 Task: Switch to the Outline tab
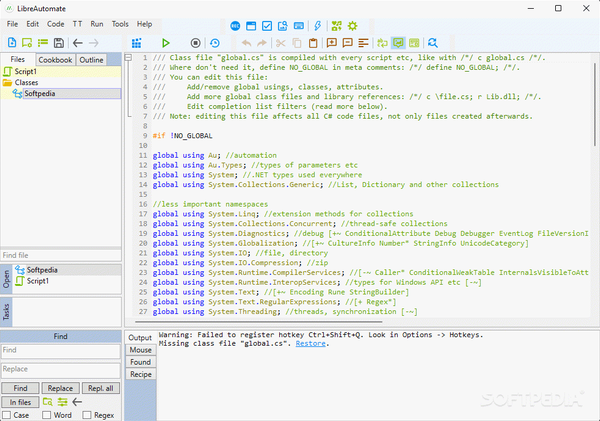91,60
